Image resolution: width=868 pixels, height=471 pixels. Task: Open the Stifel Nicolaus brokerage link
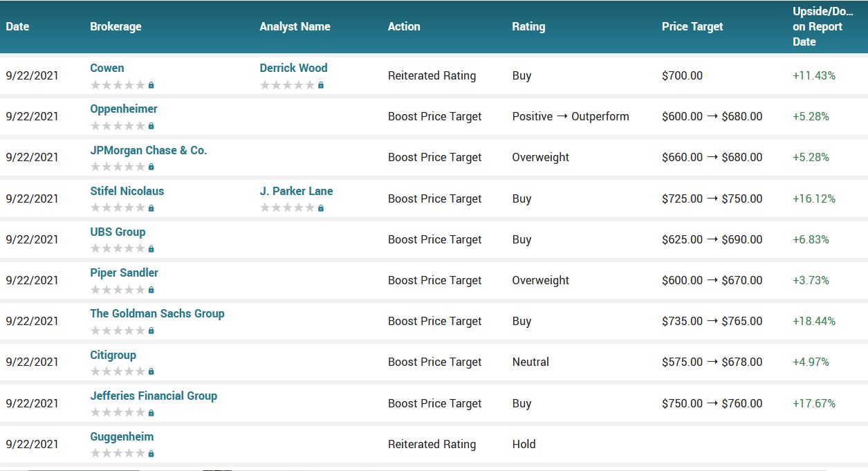click(x=127, y=191)
